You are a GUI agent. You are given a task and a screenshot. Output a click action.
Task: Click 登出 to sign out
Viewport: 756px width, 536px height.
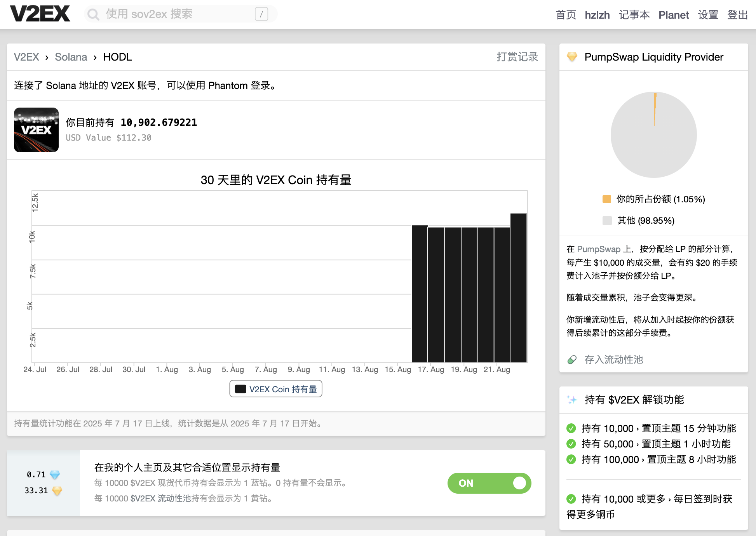[737, 15]
